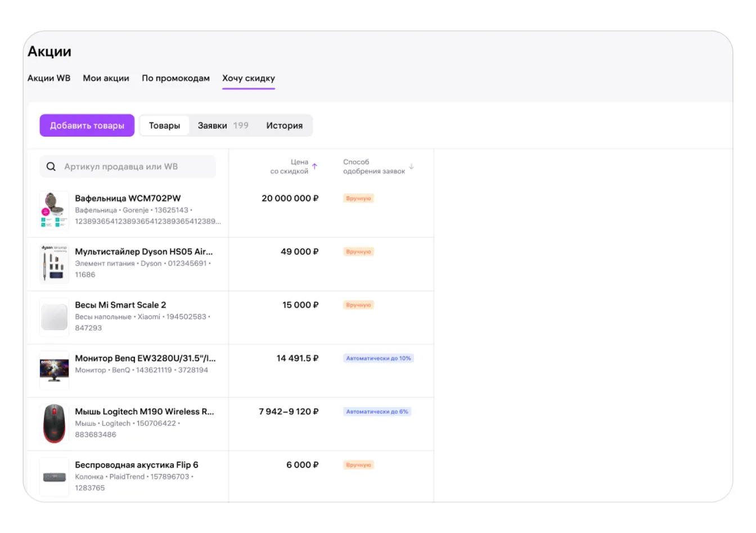Click the 49 000 ₽ price
Image resolution: width=756 pixels, height=533 pixels.
coord(300,251)
